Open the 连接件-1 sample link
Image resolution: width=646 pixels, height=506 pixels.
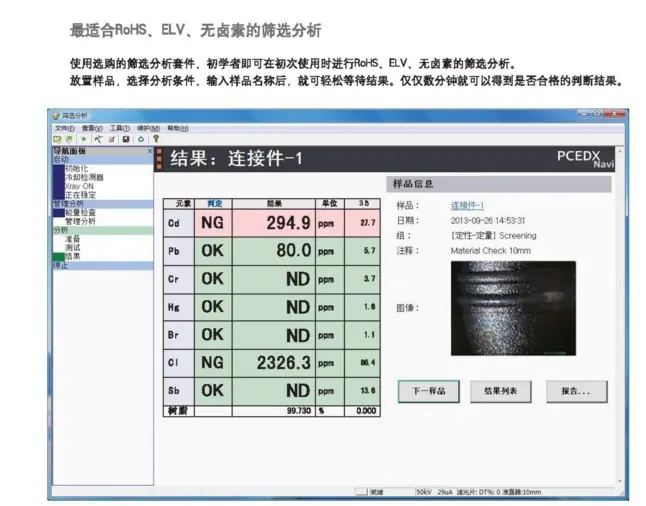click(467, 206)
